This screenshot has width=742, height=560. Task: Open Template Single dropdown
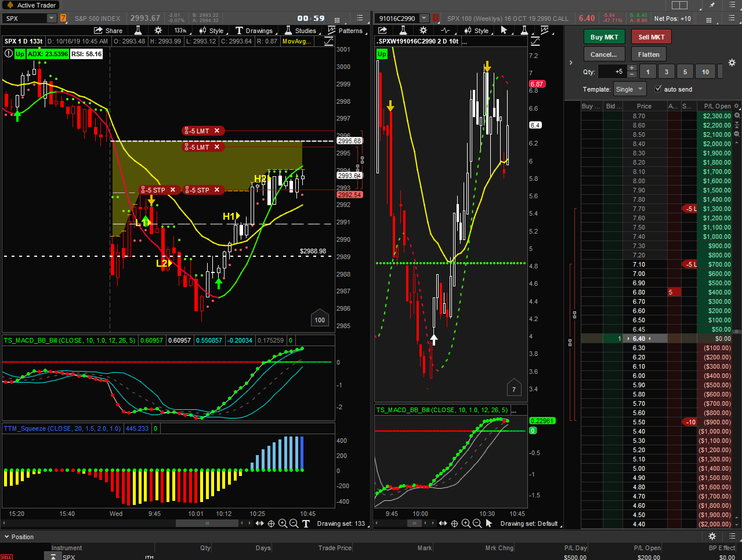(x=629, y=89)
